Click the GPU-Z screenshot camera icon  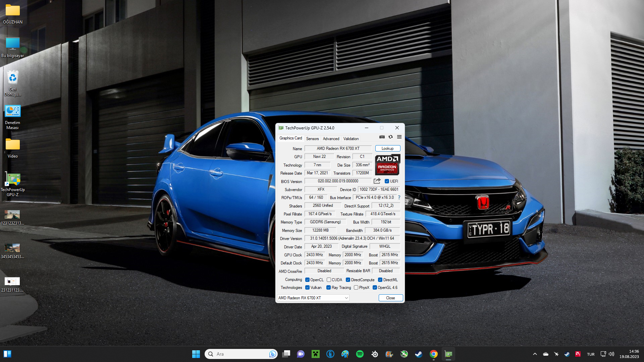click(382, 137)
